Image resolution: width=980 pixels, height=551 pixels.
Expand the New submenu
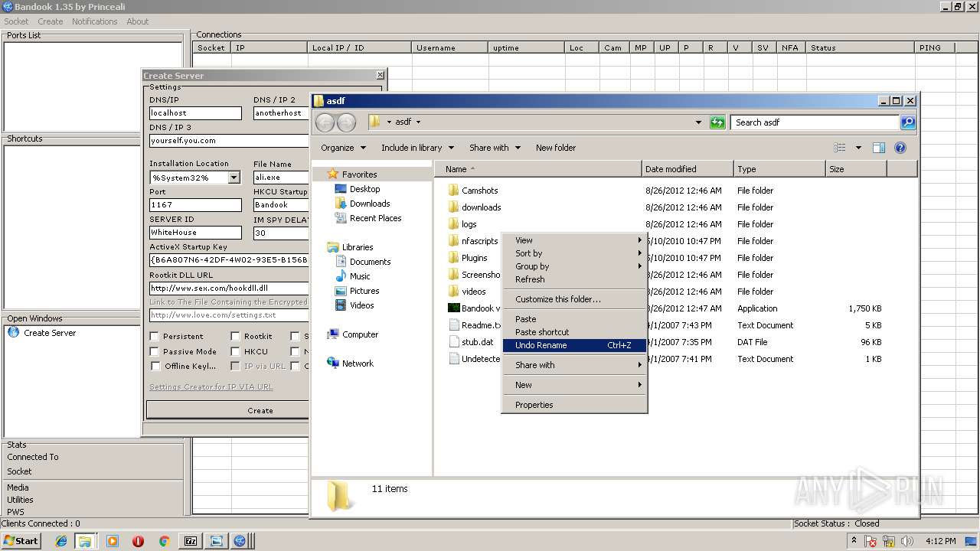click(574, 385)
